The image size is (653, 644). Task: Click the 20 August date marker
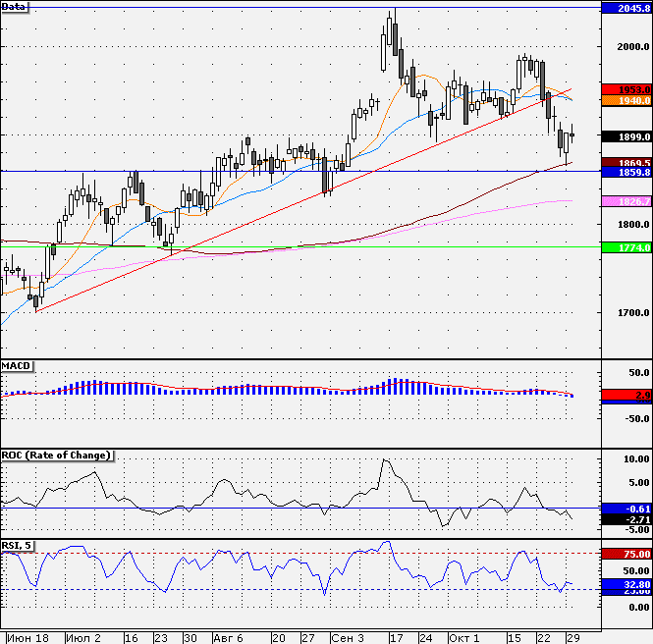[279, 638]
